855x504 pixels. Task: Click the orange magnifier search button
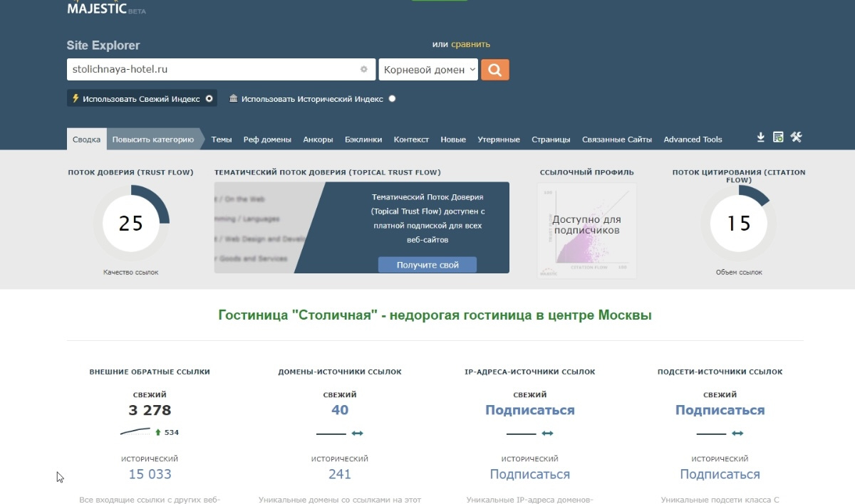495,70
